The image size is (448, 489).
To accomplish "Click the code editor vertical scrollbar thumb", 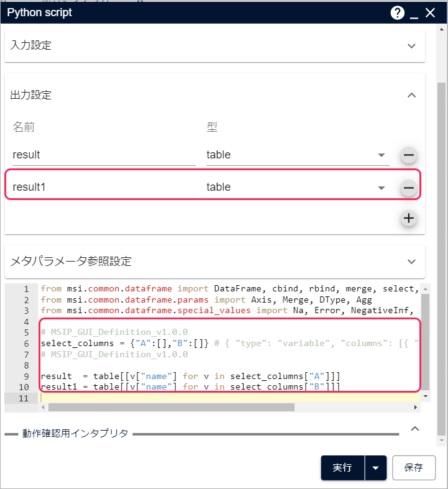I will [x=425, y=342].
